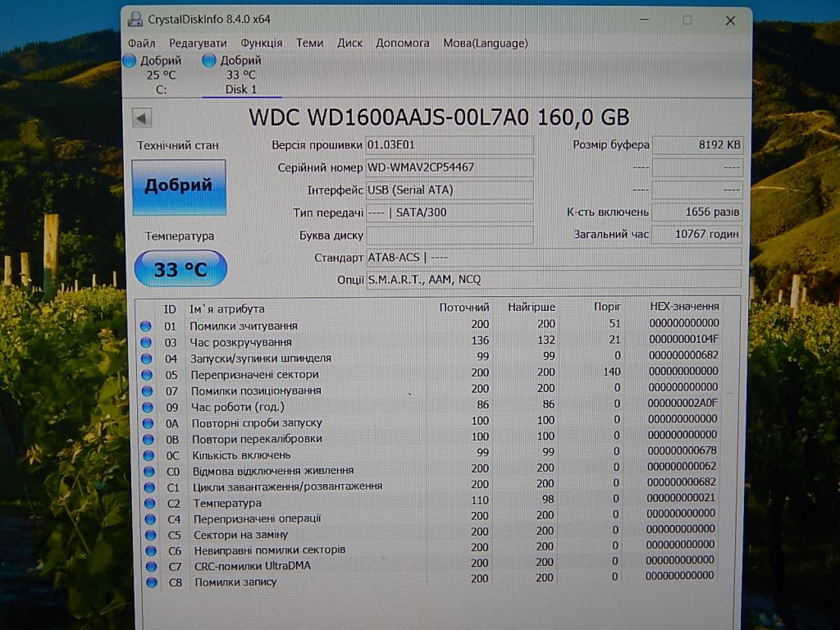Click status orb for 07 Помилки позиціонування
Viewport: 840px width, 630px height.
coord(148,391)
